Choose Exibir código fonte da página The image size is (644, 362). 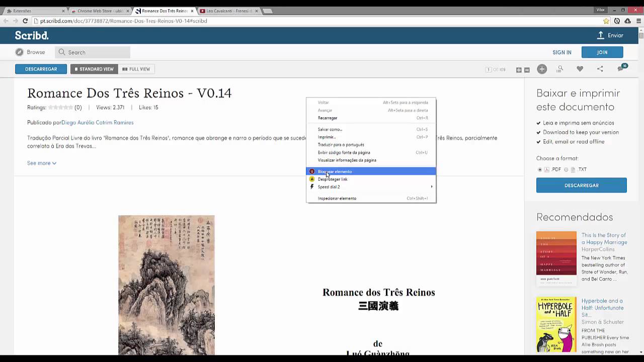371,152
